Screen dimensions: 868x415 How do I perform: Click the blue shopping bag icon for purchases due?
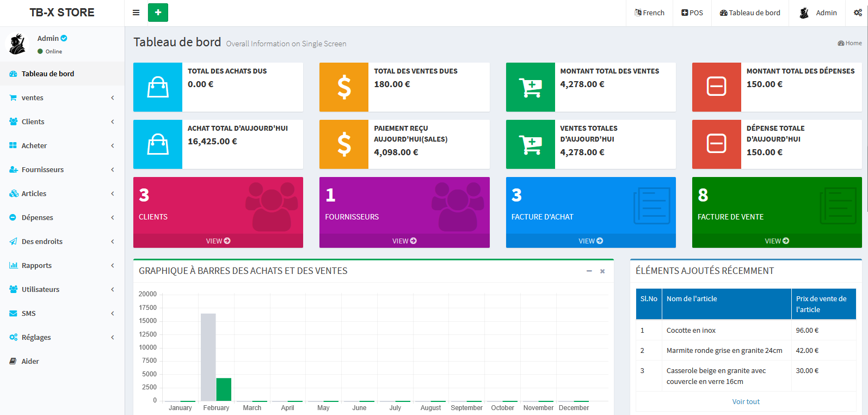pos(158,87)
